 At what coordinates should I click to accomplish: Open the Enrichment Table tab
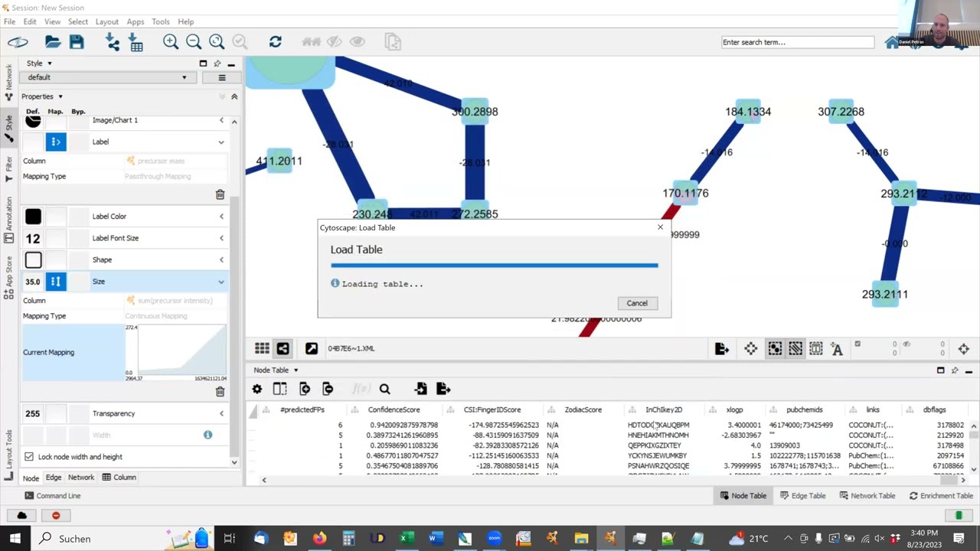pyautogui.click(x=940, y=496)
